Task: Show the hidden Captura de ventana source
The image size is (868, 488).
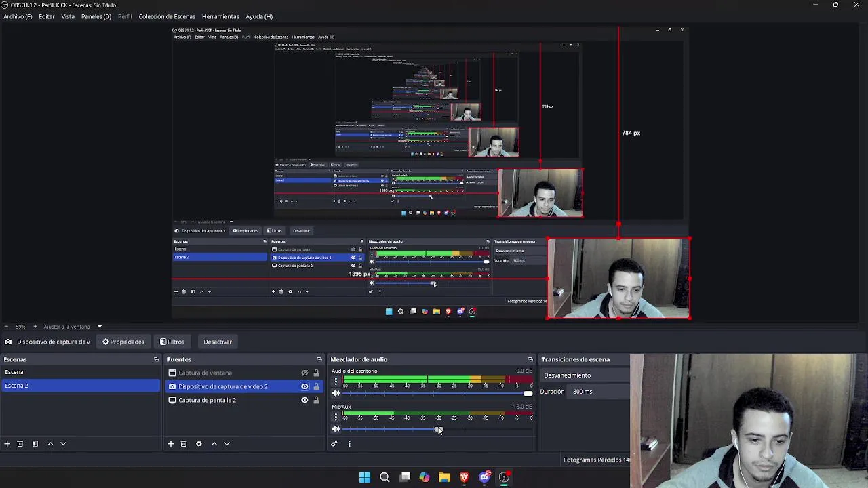Action: coord(304,373)
